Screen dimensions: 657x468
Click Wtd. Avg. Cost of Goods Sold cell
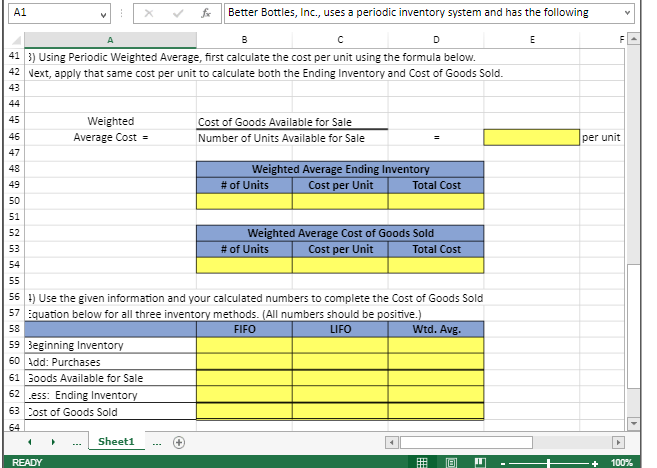[436, 411]
